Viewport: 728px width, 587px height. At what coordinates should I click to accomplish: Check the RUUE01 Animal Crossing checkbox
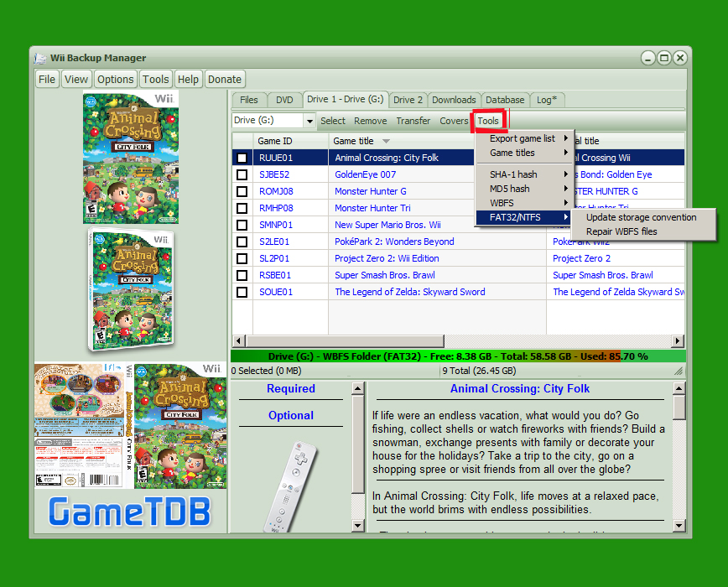pos(242,158)
